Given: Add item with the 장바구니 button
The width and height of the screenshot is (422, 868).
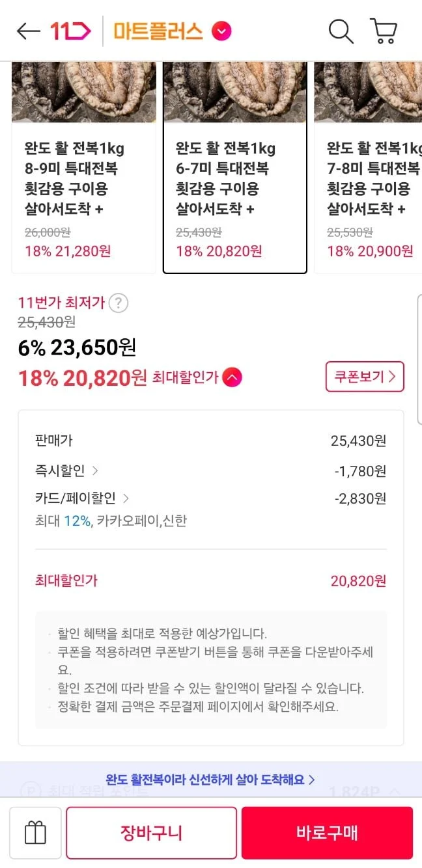Looking at the screenshot, I should coord(151,833).
